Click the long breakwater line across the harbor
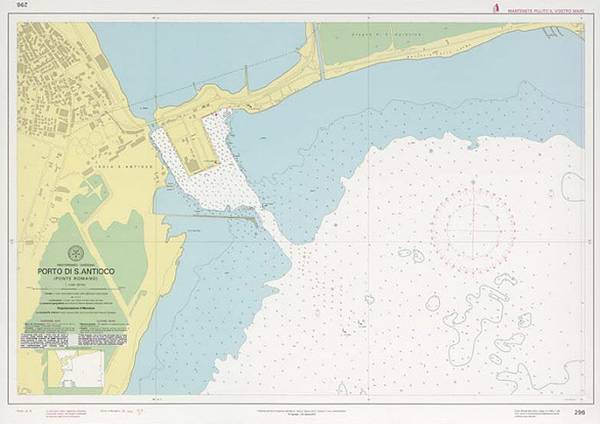The image size is (600, 424). click(215, 213)
